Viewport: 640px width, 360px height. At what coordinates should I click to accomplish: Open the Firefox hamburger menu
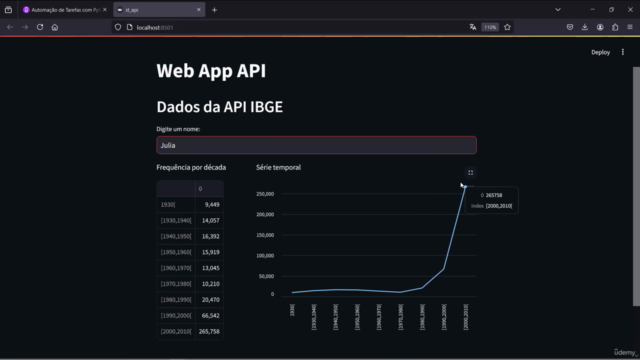click(630, 27)
